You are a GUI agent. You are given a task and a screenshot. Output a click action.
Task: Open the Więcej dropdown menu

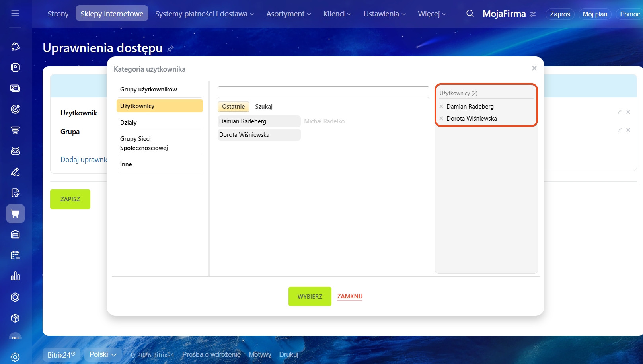[x=432, y=14]
